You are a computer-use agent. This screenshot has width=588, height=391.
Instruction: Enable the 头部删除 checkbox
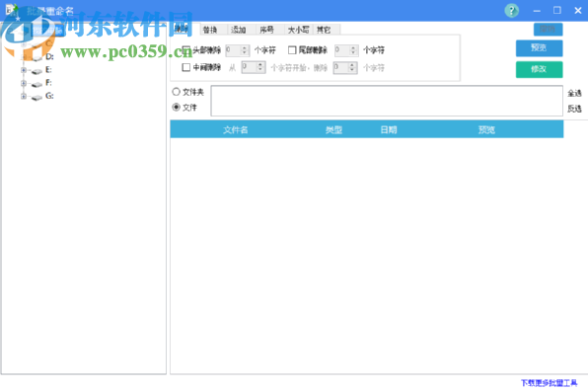pyautogui.click(x=186, y=50)
